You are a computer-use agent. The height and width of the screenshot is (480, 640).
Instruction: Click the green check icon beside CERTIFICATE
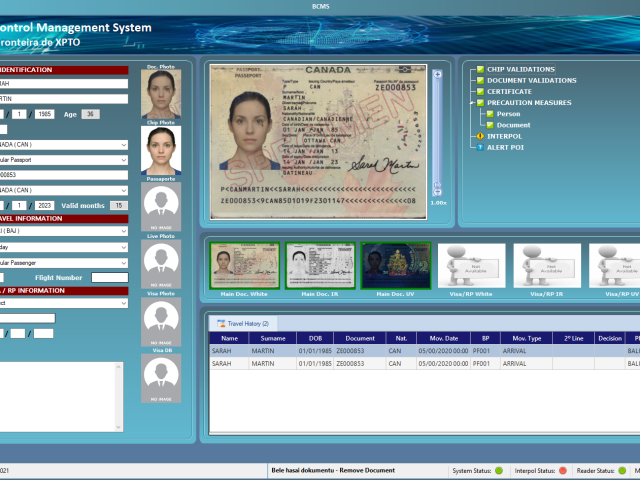(x=480, y=91)
